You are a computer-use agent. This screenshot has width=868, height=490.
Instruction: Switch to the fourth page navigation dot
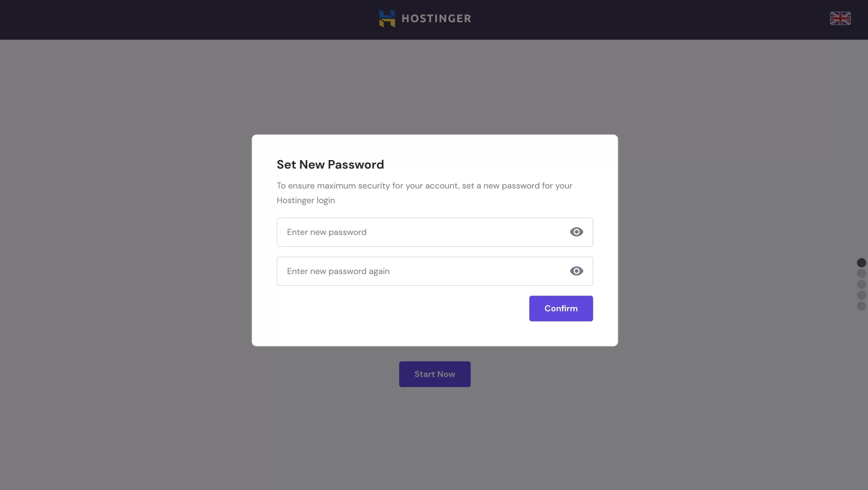861,295
